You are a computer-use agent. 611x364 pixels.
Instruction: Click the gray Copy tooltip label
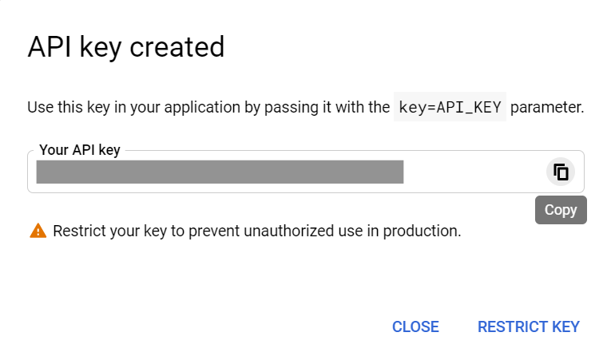[x=561, y=210]
